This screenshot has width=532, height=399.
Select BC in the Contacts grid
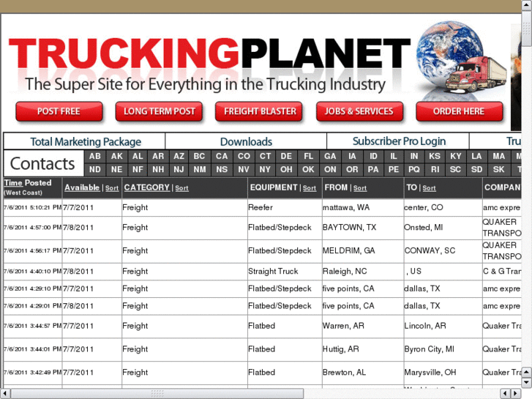point(200,156)
